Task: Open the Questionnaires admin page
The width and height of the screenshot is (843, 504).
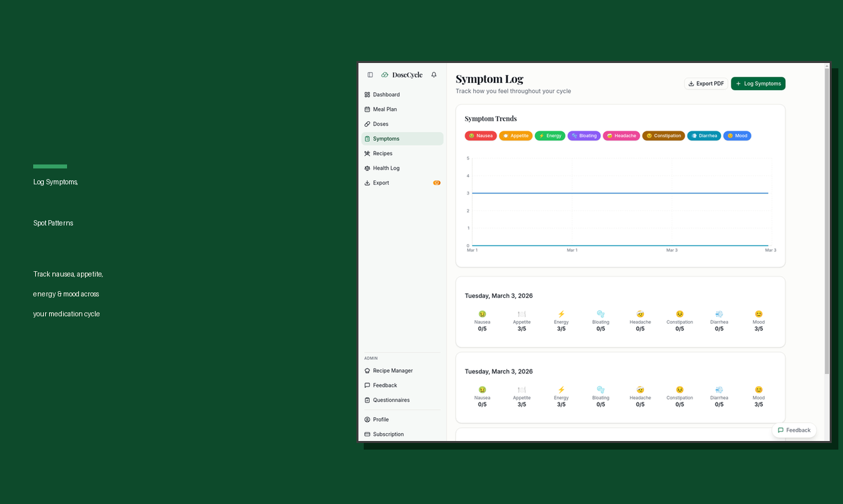Action: pyautogui.click(x=402, y=400)
